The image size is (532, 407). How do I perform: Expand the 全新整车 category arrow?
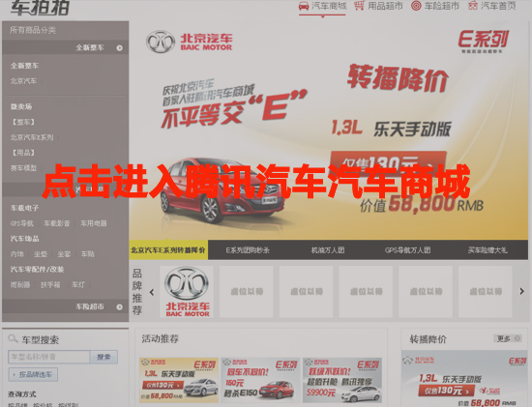pyautogui.click(x=119, y=47)
